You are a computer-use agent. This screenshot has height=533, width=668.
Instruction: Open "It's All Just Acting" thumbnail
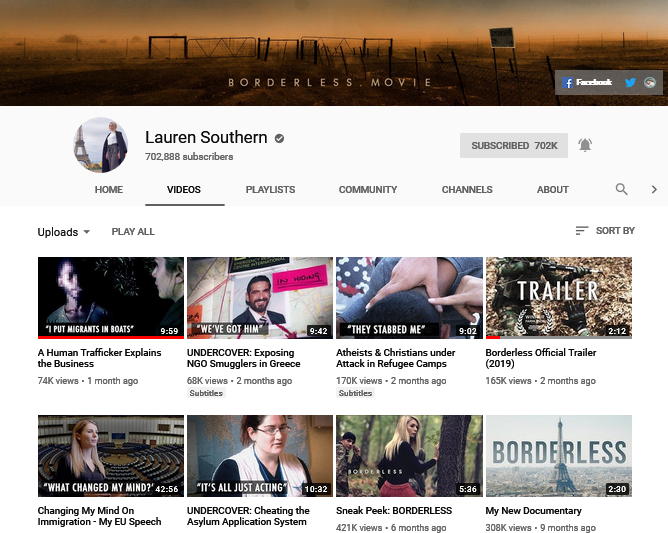point(260,456)
